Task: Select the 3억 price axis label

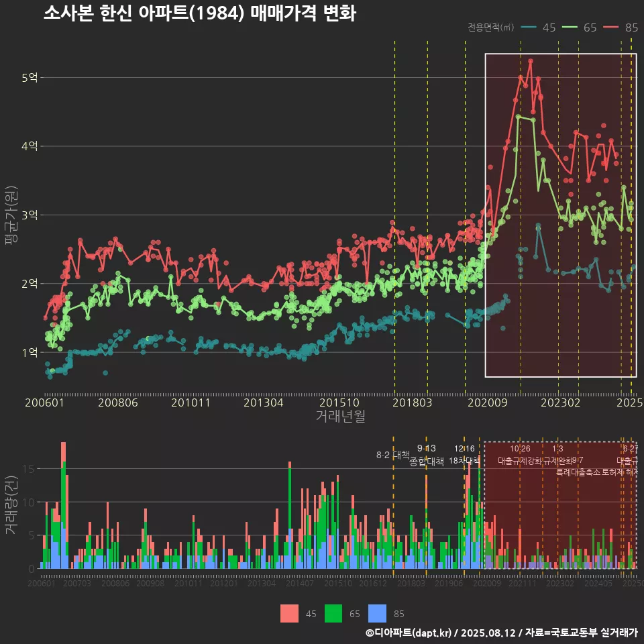Action: 30,215
